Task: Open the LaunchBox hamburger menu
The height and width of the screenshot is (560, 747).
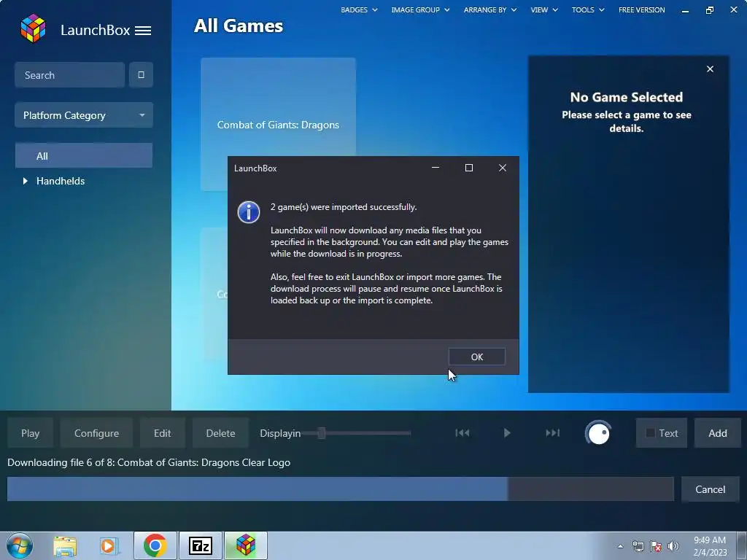Action: point(143,31)
